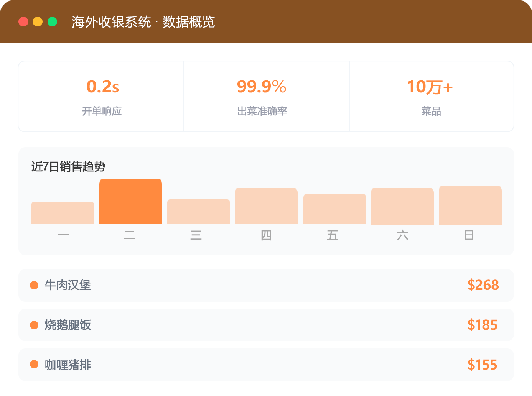The height and width of the screenshot is (396, 532).
Task: Click the 开单响应 label
Action: pos(102,111)
